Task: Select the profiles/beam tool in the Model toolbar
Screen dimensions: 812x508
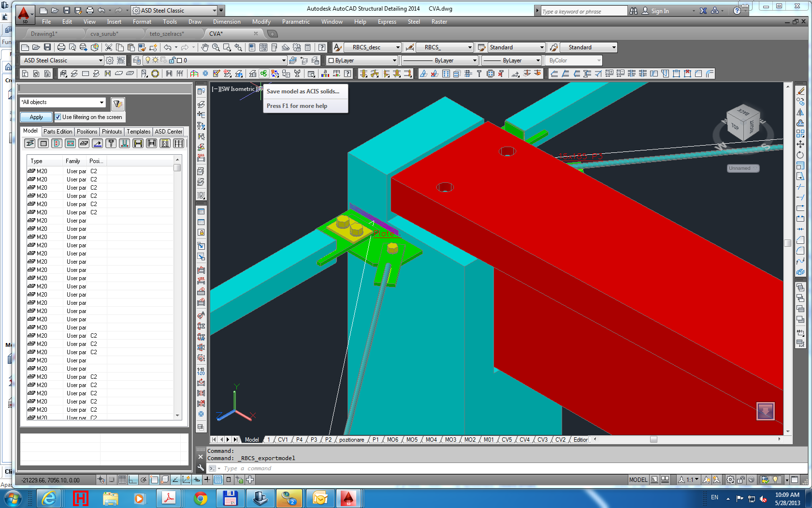Action: click(x=30, y=143)
